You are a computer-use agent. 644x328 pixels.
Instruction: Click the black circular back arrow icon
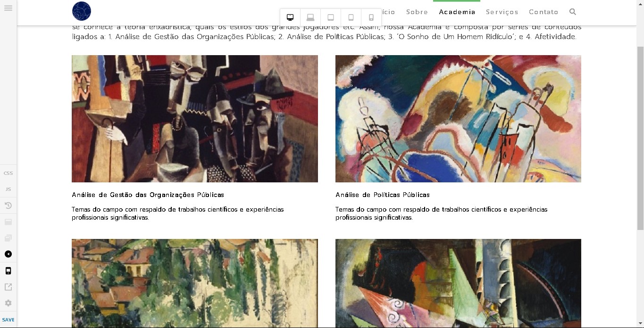[8, 254]
